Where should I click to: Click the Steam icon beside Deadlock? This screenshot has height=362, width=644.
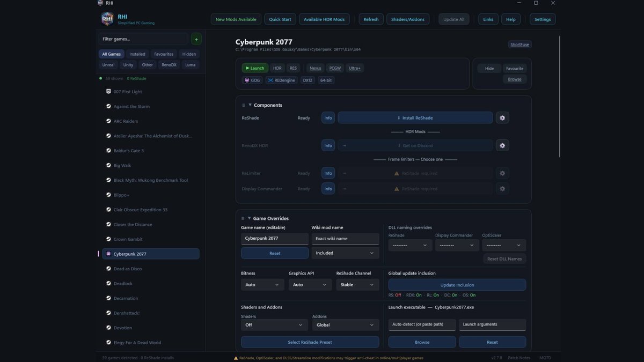click(108, 283)
